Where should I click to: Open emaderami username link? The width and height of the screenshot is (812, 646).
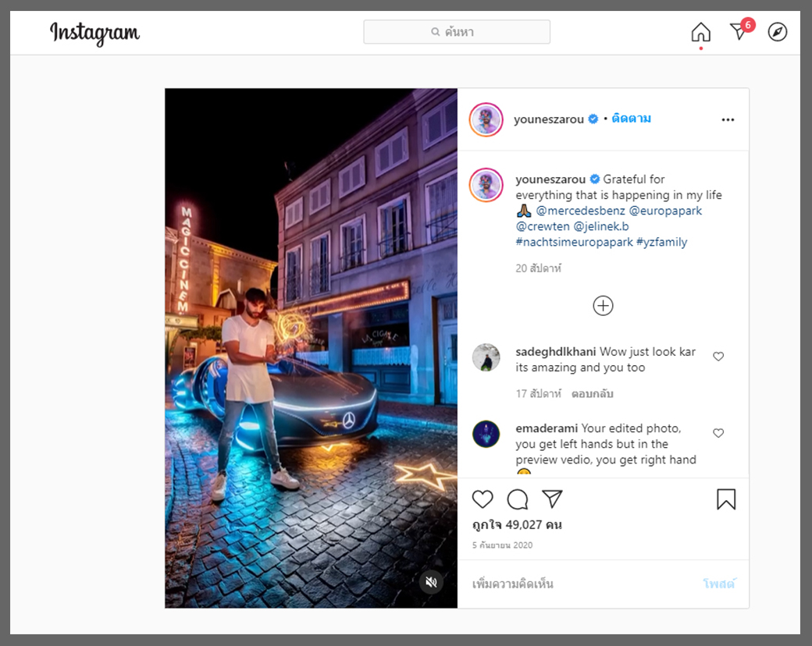coord(547,428)
